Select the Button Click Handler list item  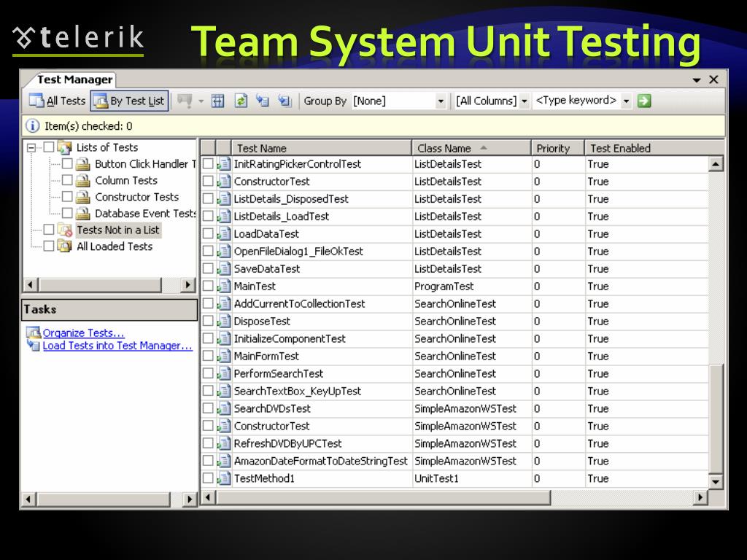(x=145, y=164)
